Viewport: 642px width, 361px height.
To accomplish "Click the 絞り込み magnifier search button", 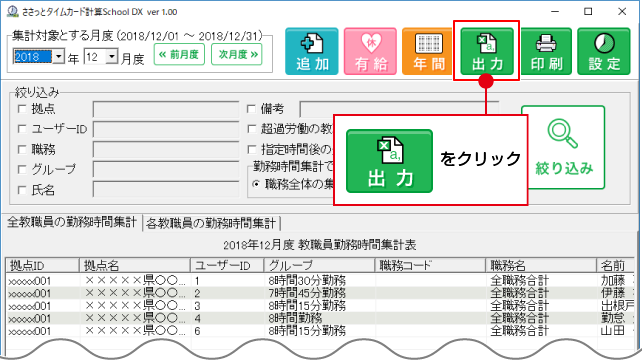I will pyautogui.click(x=563, y=148).
